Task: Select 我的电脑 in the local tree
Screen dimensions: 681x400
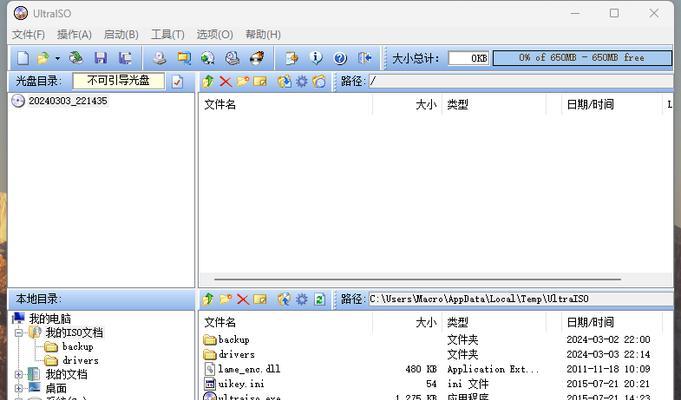Action: click(x=50, y=319)
